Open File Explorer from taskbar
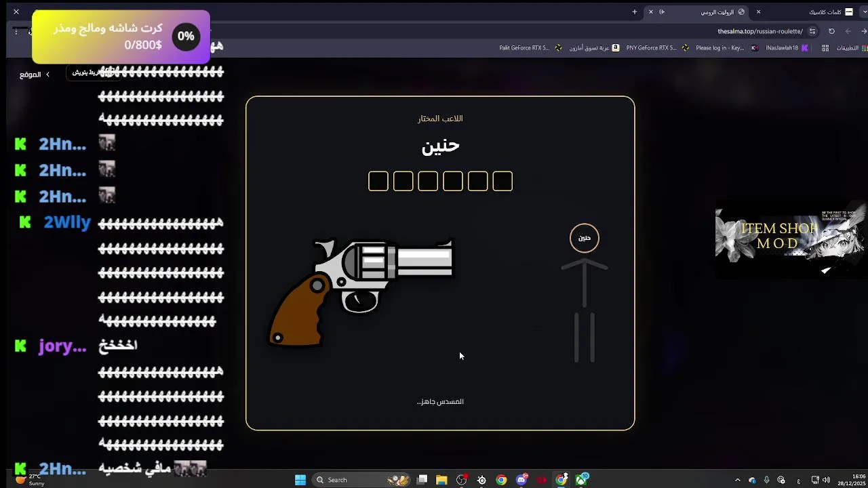868x488 pixels. point(441,480)
